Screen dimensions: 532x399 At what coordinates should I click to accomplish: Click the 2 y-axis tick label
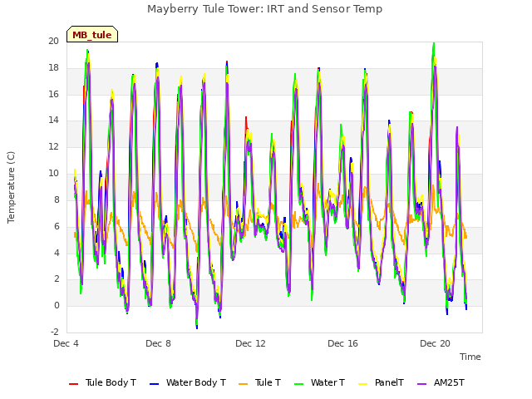(57, 279)
